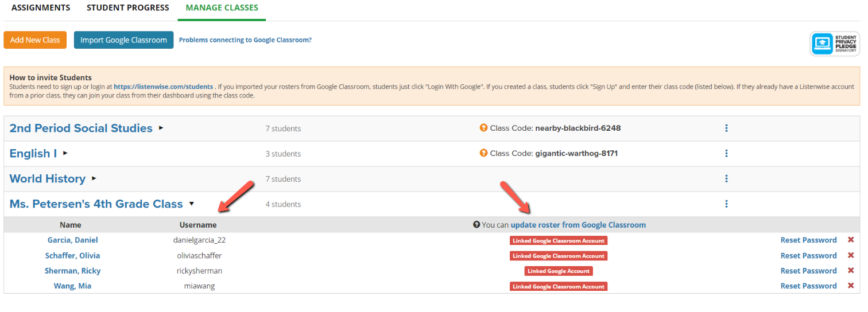
Task: Click class code nearby-blackbird-6248
Action: click(x=578, y=128)
